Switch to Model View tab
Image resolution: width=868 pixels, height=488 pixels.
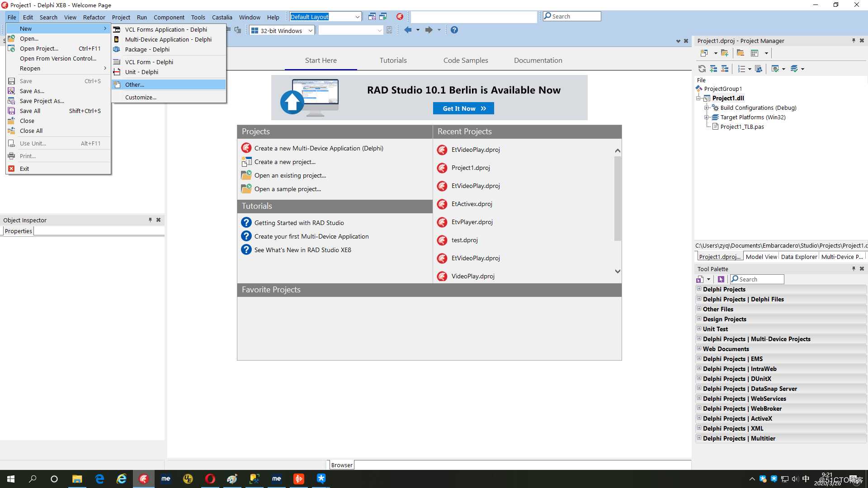761,257
